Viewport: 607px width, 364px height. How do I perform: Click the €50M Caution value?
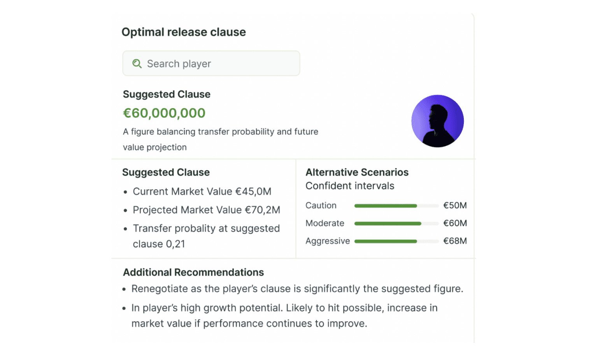tap(455, 206)
